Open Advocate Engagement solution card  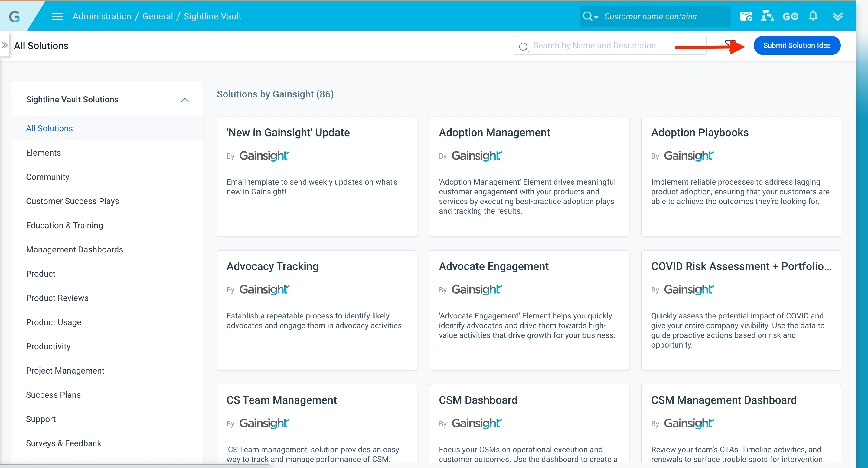529,310
